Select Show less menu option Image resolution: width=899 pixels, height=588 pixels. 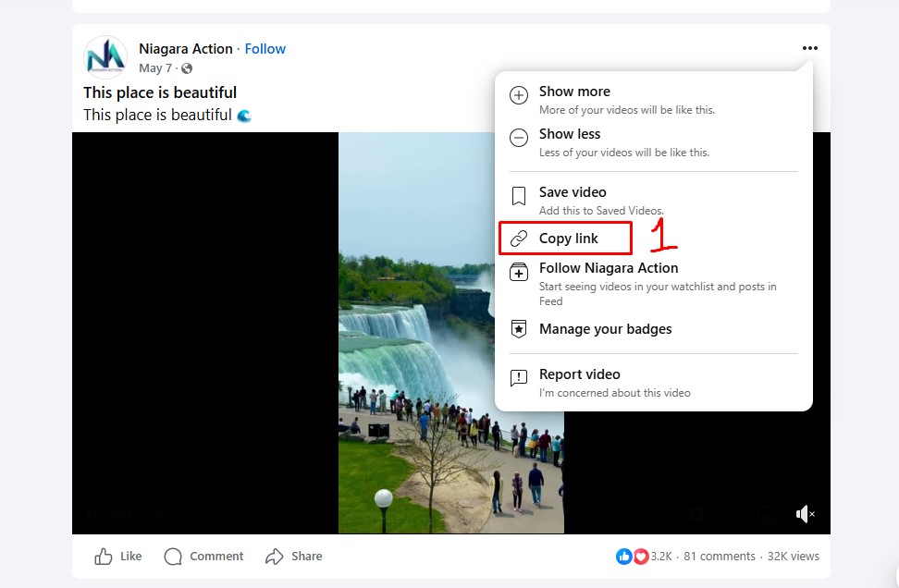coord(654,142)
